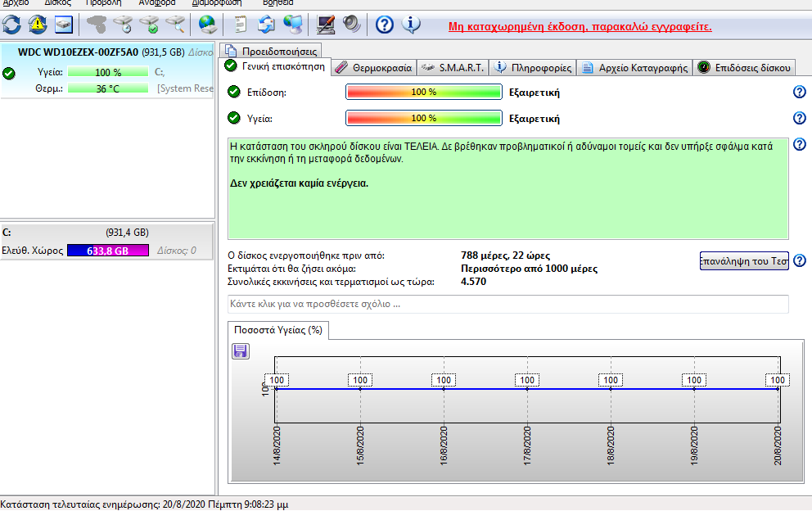This screenshot has height=511, width=812.
Task: Click the speaker sound icon in toolbar
Action: point(351,25)
